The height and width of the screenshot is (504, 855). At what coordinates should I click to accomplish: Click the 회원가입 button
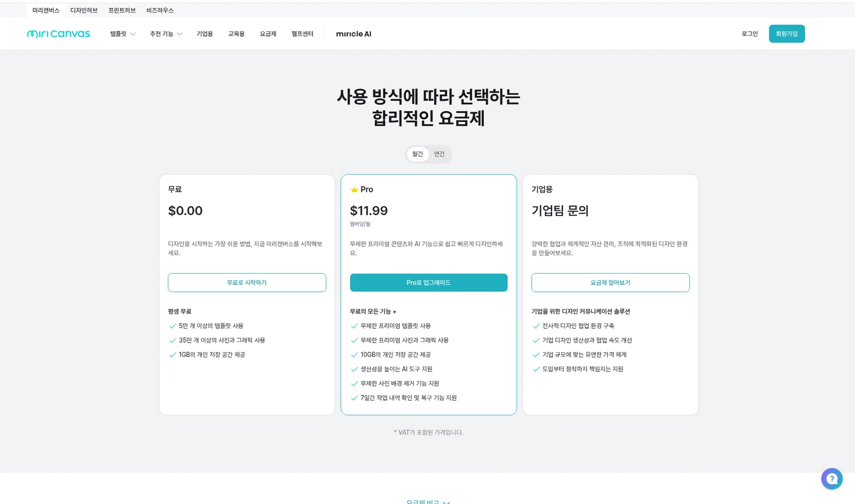click(787, 34)
